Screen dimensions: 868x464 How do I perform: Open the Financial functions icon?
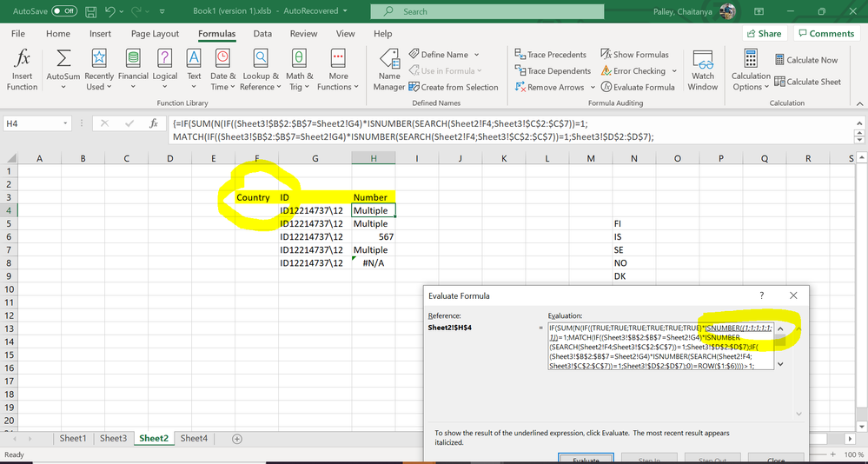[133, 70]
